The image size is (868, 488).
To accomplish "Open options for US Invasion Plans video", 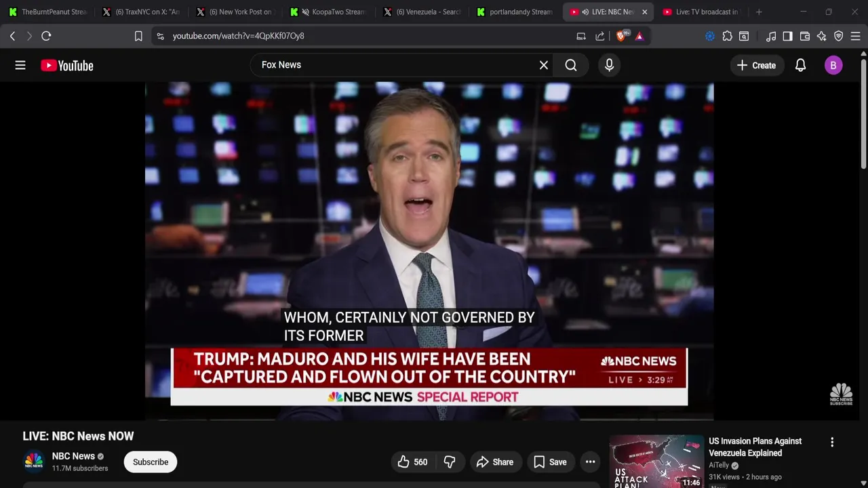I will [x=832, y=442].
